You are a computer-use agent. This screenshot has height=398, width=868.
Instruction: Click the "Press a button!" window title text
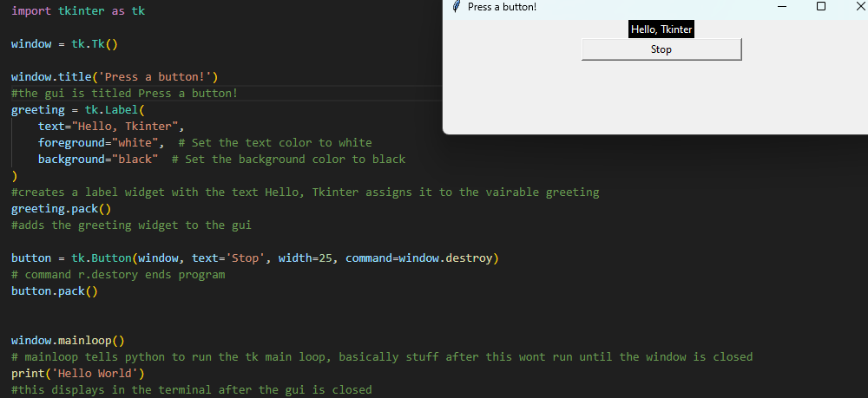pyautogui.click(x=502, y=7)
